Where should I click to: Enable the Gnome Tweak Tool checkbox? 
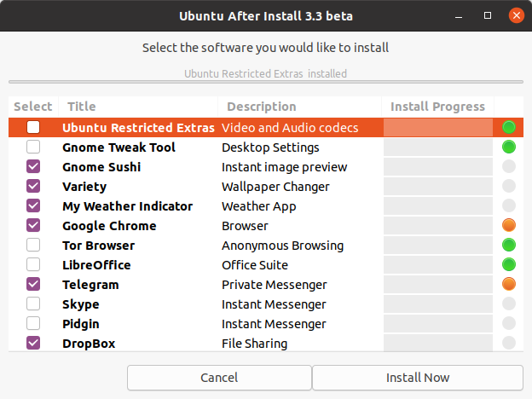pos(33,147)
